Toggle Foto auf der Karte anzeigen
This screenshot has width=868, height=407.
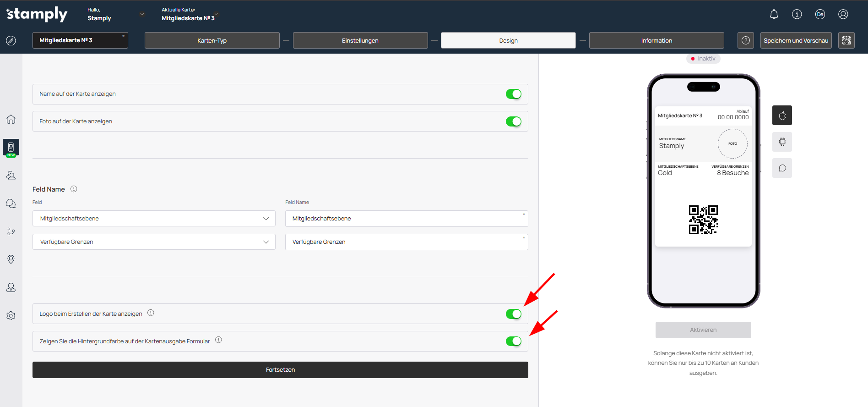513,121
